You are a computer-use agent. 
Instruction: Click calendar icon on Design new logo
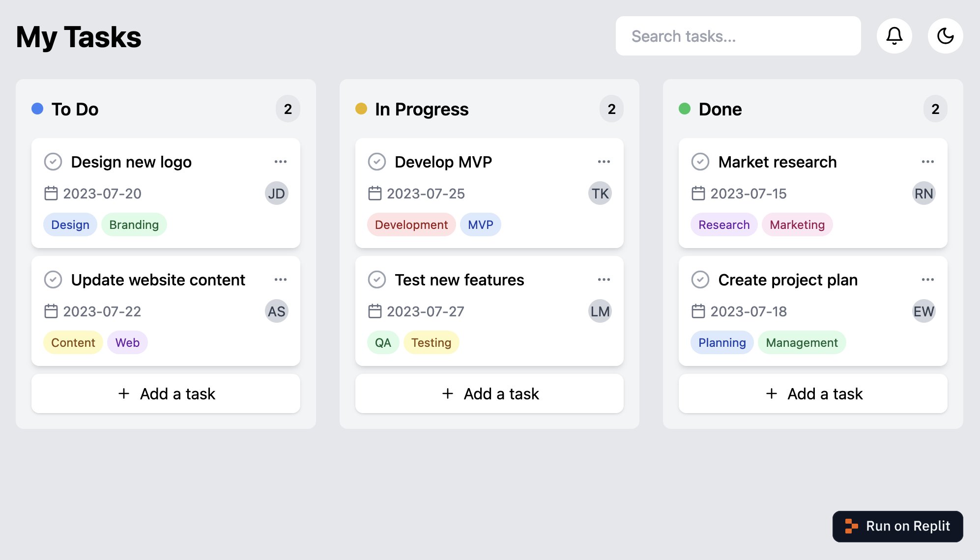tap(51, 194)
